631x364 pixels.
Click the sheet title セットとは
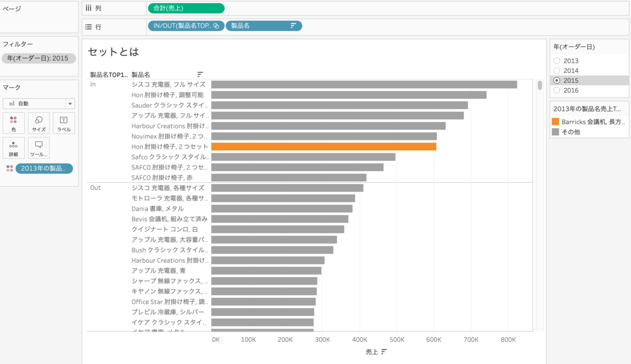pyautogui.click(x=113, y=51)
